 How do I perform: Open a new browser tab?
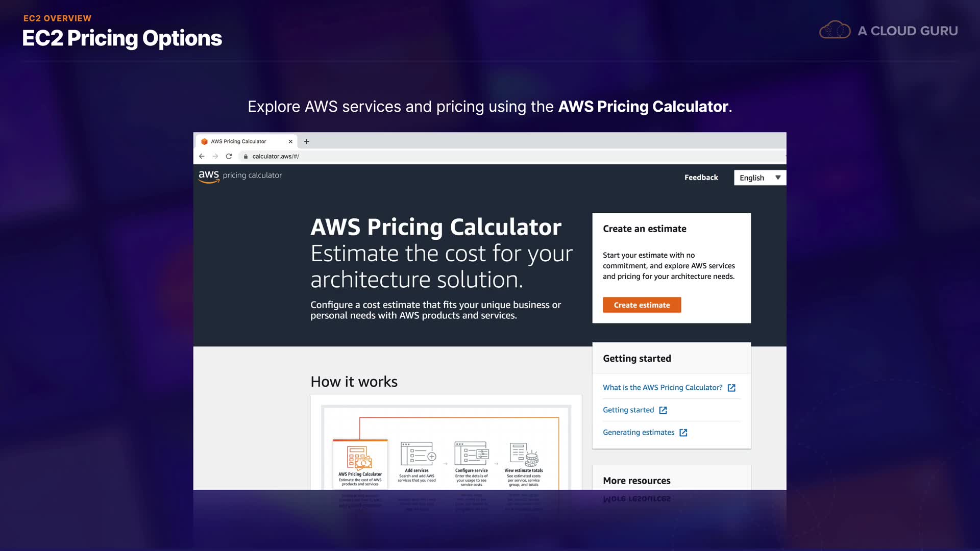tap(307, 141)
